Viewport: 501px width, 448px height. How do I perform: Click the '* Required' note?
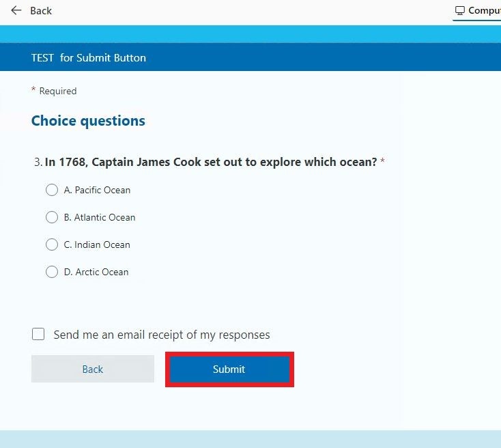tap(54, 91)
